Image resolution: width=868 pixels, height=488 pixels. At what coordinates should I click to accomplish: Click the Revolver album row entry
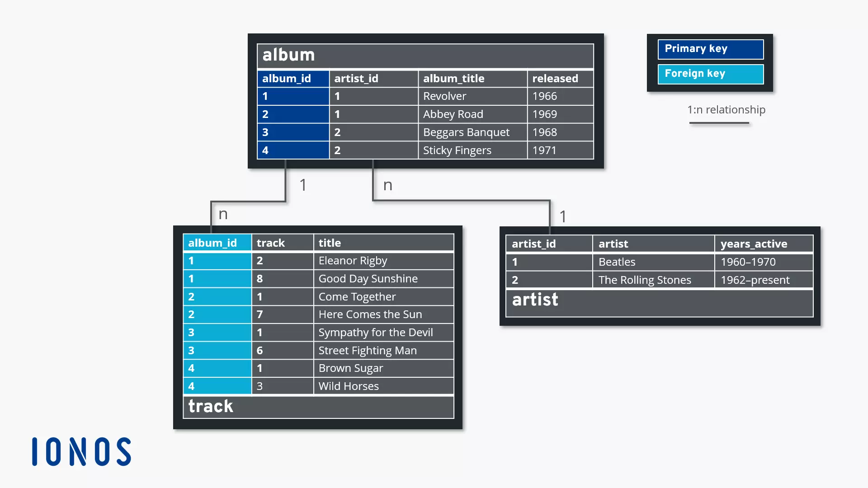click(425, 96)
